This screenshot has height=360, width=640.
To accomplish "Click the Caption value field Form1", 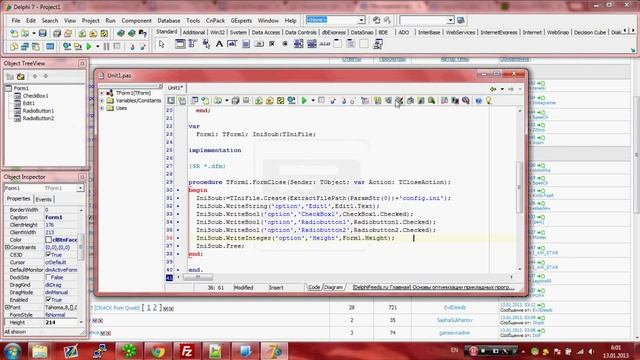I will [61, 217].
